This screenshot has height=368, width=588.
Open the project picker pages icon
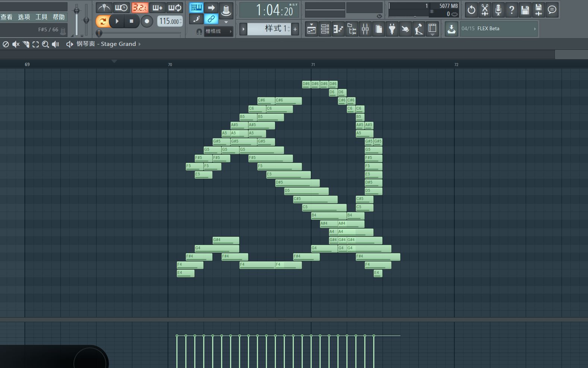pos(378,29)
